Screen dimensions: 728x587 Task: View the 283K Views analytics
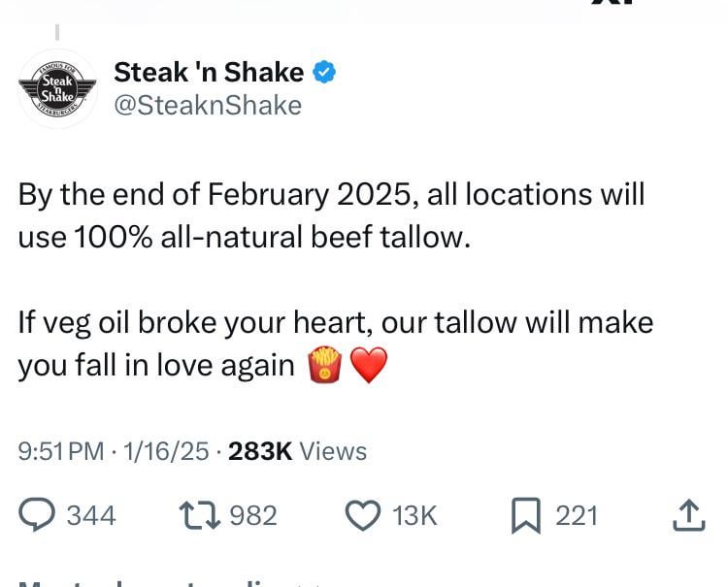(x=297, y=451)
